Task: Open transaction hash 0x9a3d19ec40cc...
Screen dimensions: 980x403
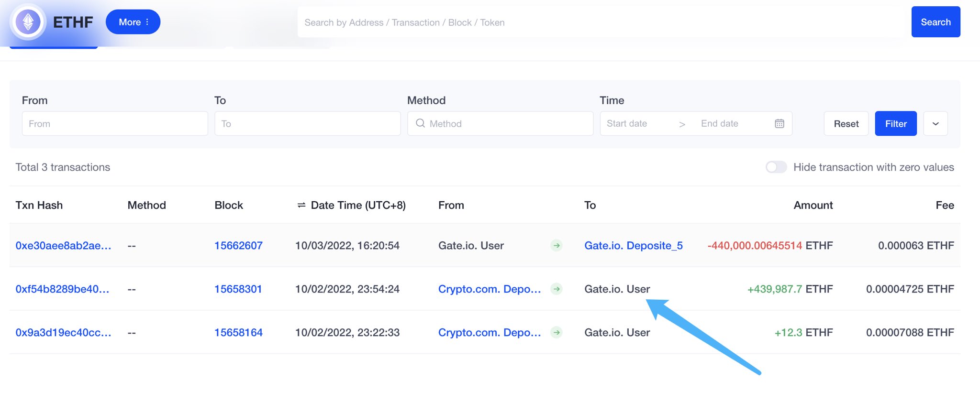Action: [x=63, y=333]
